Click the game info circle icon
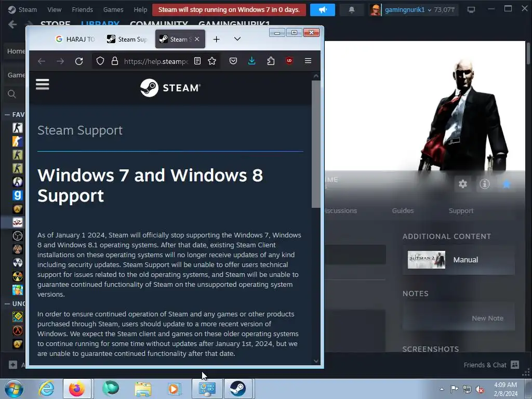This screenshot has width=532, height=399. [485, 184]
